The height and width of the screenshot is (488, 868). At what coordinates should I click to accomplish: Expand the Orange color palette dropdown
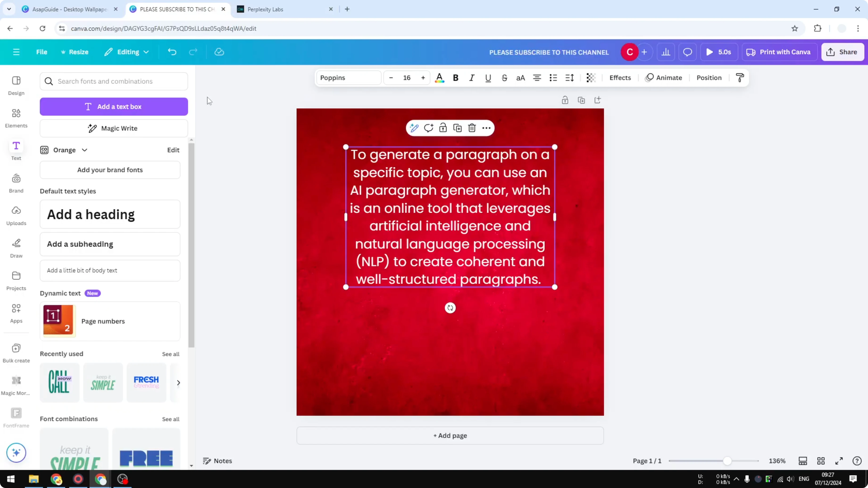pos(84,150)
